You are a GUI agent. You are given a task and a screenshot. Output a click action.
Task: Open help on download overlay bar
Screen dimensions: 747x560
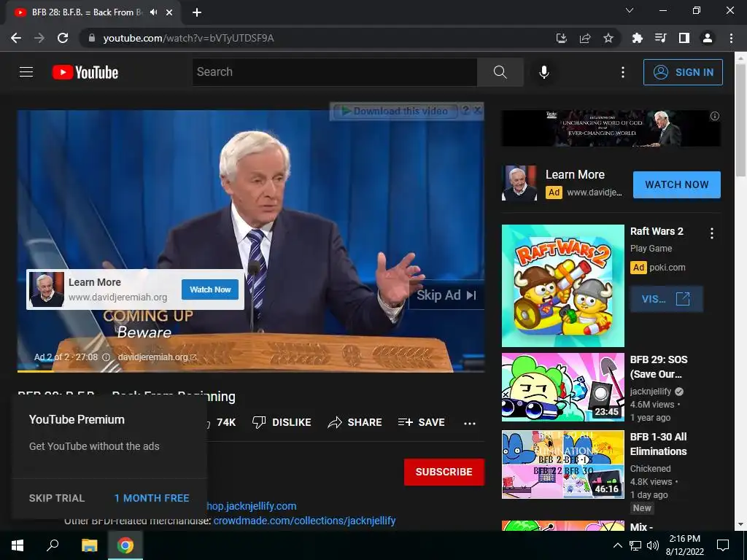click(x=465, y=111)
